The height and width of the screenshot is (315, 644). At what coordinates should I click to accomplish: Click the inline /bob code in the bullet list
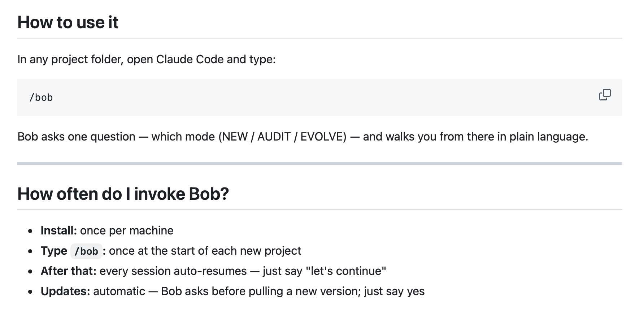tap(86, 251)
